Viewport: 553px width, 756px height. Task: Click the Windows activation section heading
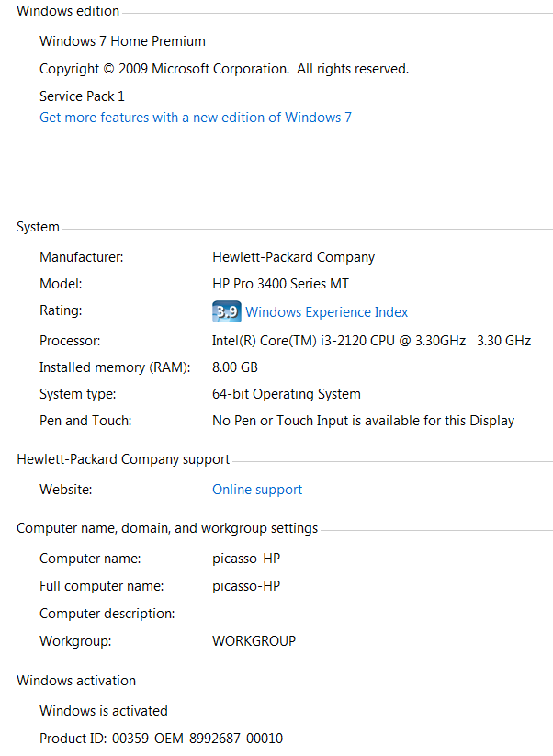(76, 681)
